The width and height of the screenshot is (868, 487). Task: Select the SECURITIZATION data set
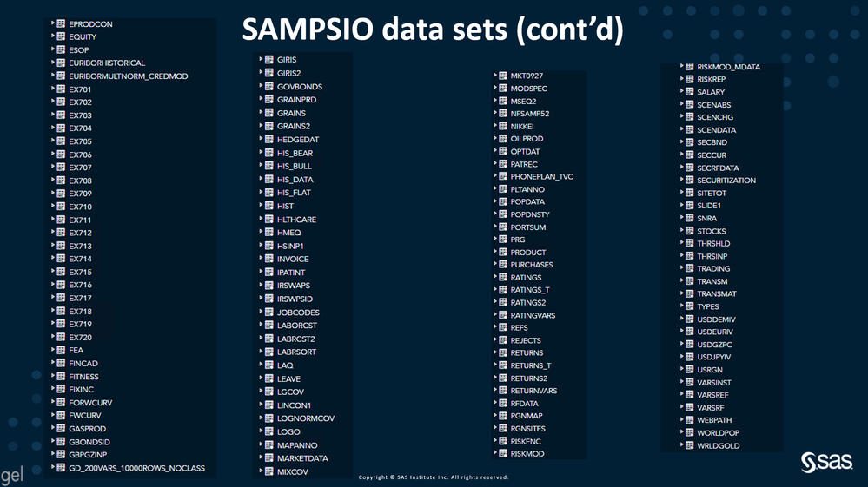[726, 181]
